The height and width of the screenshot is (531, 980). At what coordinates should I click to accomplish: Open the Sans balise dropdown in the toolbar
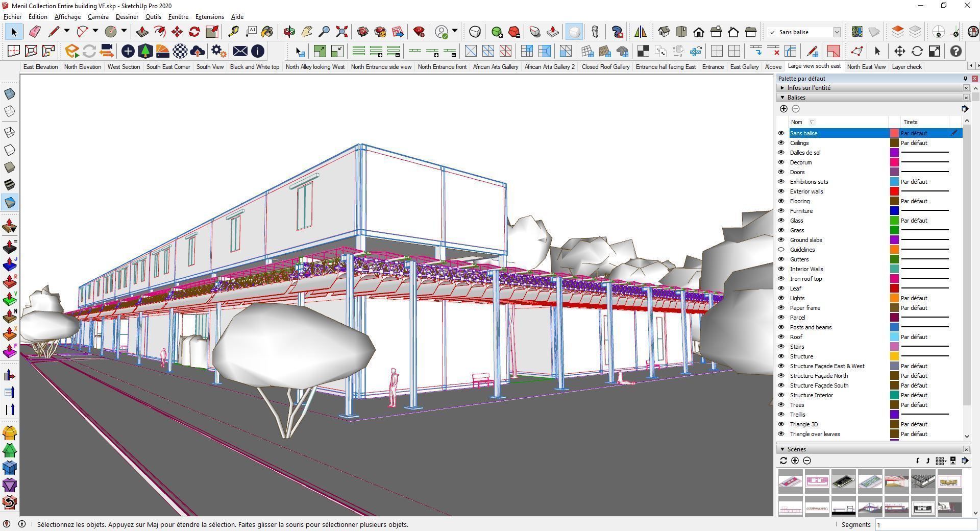pyautogui.click(x=837, y=32)
